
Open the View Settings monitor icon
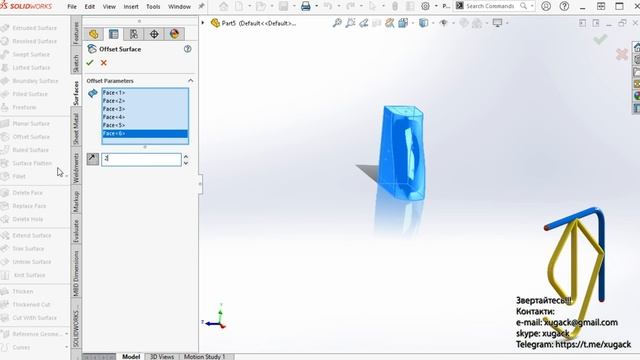pos(497,23)
